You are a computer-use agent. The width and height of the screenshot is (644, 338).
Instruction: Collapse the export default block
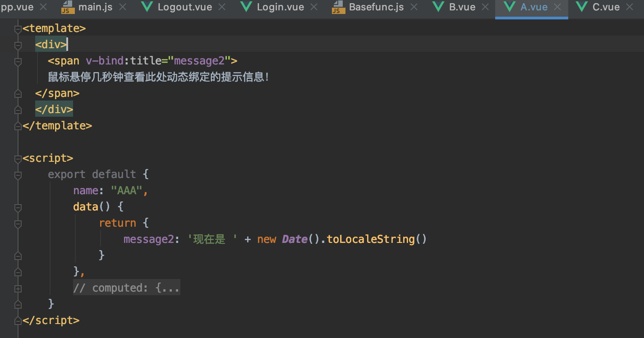(18, 175)
